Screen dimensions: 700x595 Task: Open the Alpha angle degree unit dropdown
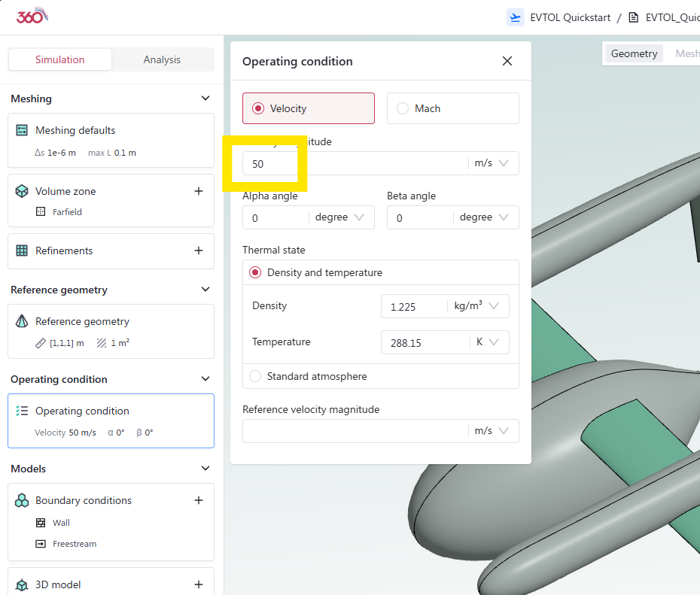[340, 217]
